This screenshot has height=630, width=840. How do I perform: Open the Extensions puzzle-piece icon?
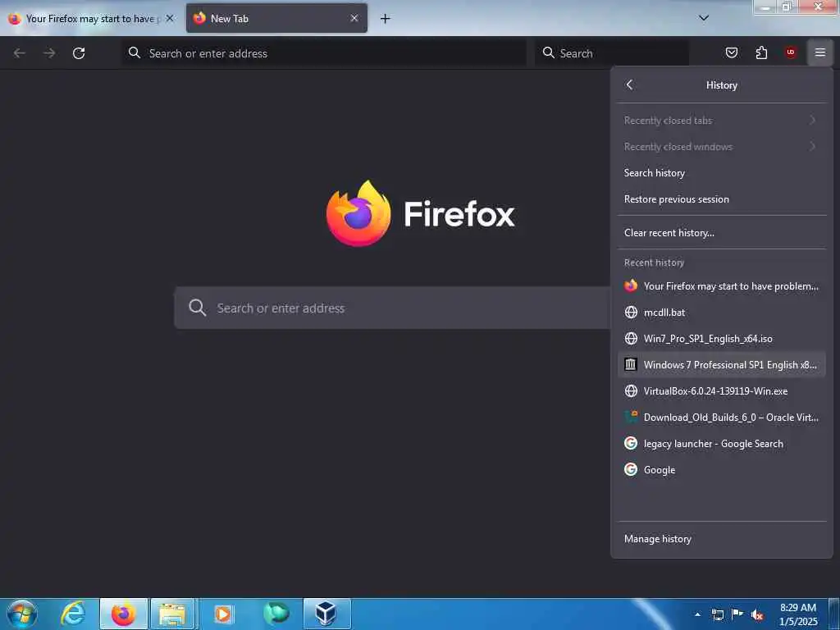click(761, 52)
